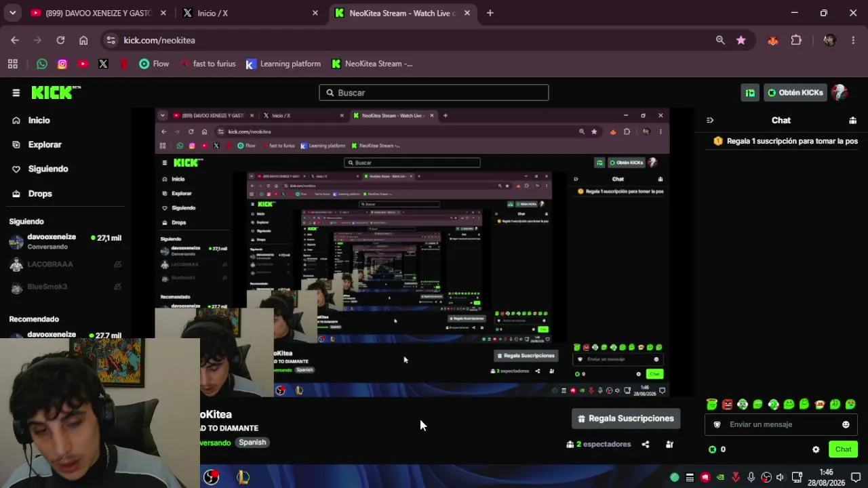Image resolution: width=868 pixels, height=488 pixels.
Task: Click the user-plus icon beside the share icon
Action: pos(669,445)
